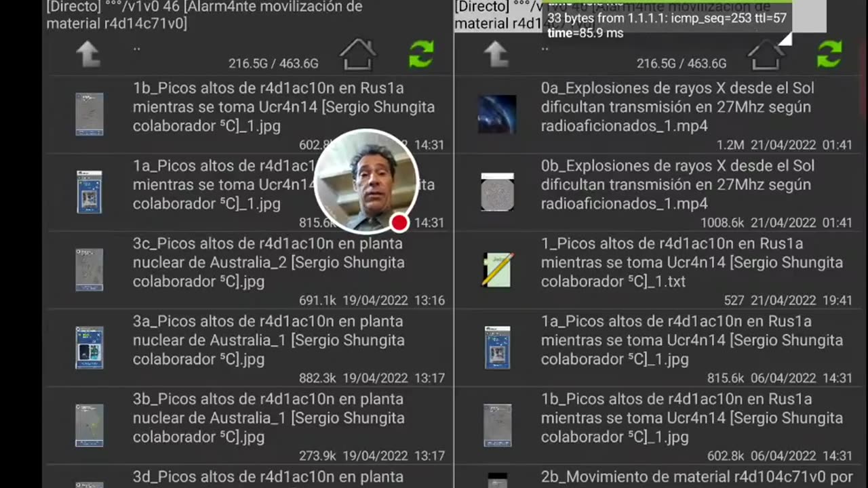Open thumbnail of 0b_Explosiones de rayos X mp4
This screenshot has height=488, width=868.
click(x=497, y=192)
